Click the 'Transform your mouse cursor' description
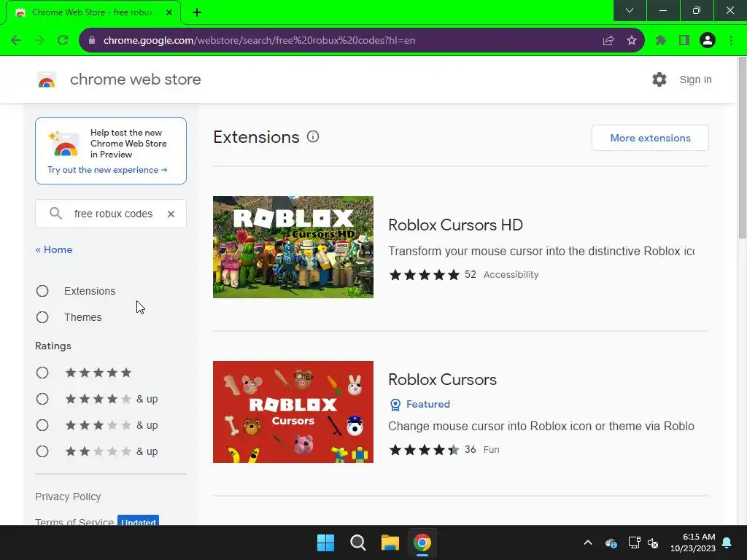Image resolution: width=747 pixels, height=560 pixels. [541, 251]
